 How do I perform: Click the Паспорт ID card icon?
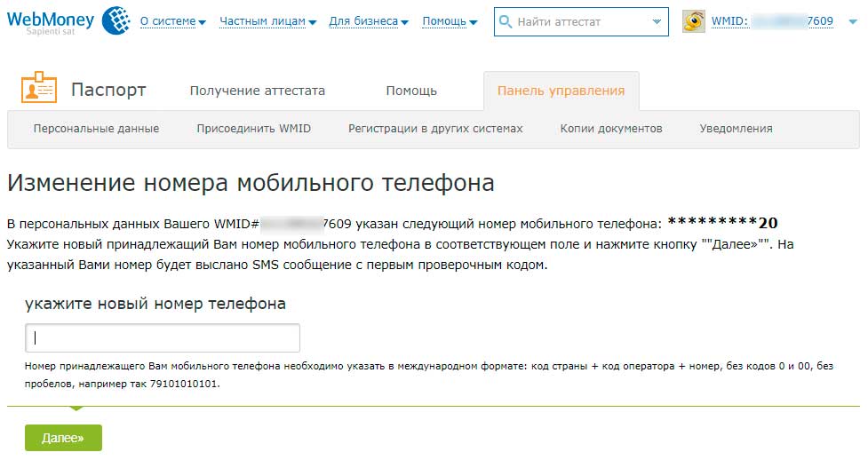click(39, 87)
